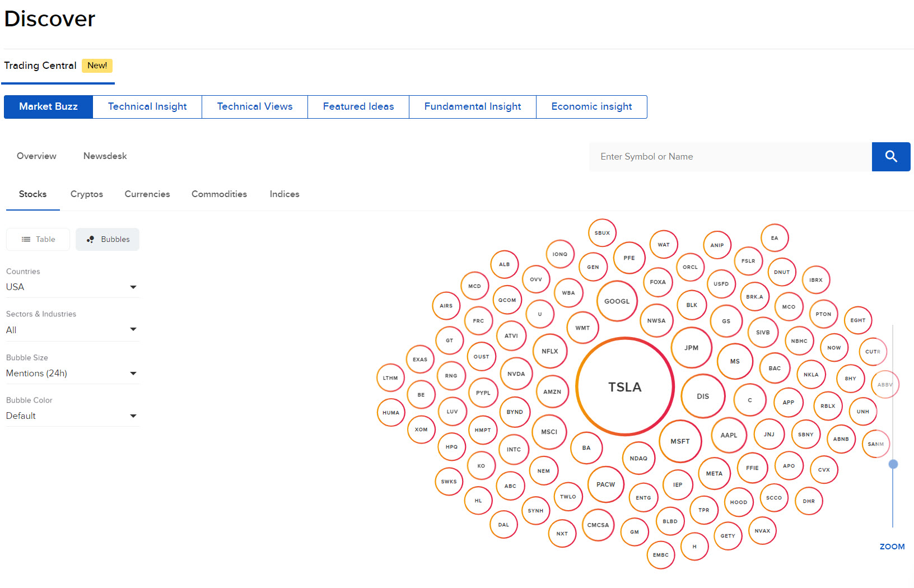The width and height of the screenshot is (914, 588).
Task: Open the MSFT bubble
Action: click(x=680, y=441)
